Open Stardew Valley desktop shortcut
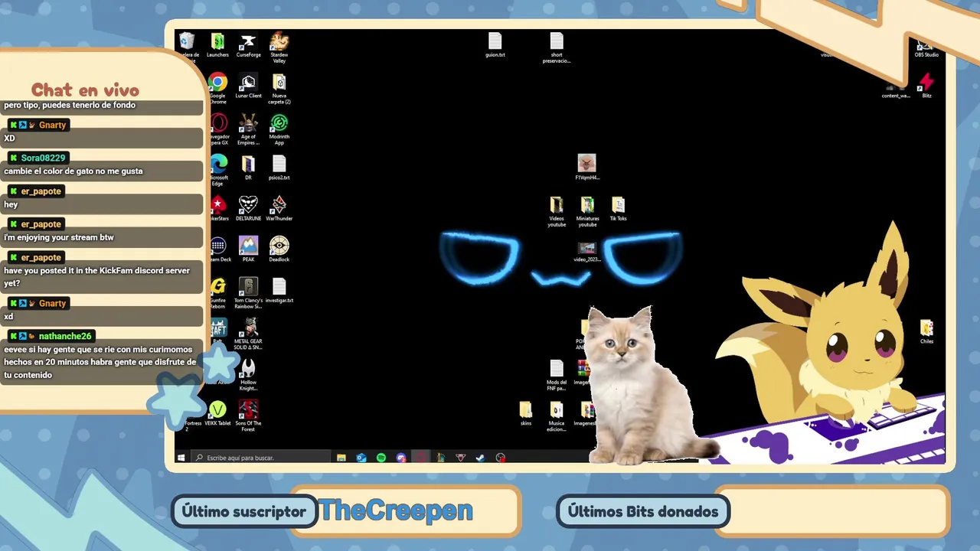 (x=279, y=47)
